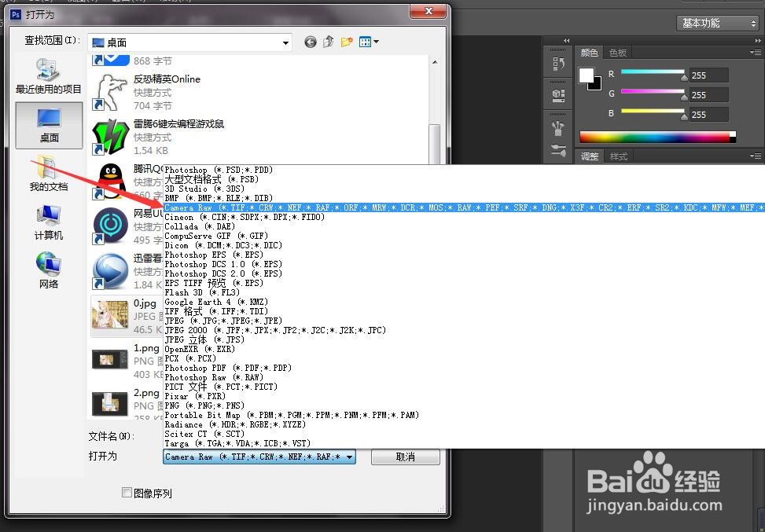
Task: Select the 网易UU shortcut icon
Action: pyautogui.click(x=111, y=226)
